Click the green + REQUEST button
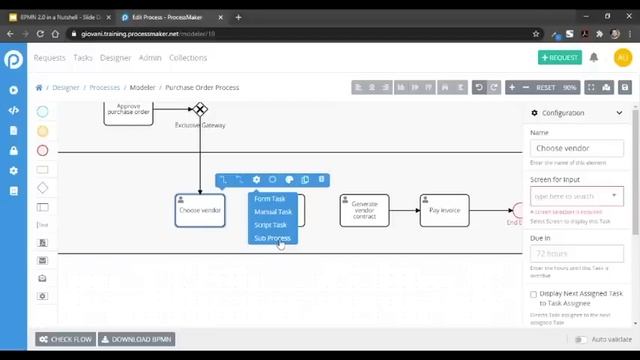The image size is (640, 360). point(560,58)
